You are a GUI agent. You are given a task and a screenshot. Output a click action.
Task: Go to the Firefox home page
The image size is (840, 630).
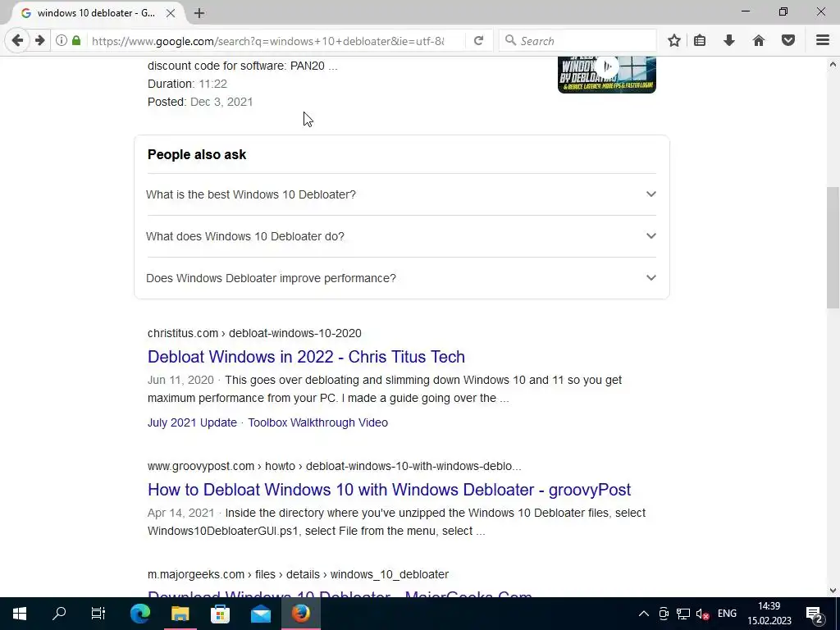click(759, 41)
